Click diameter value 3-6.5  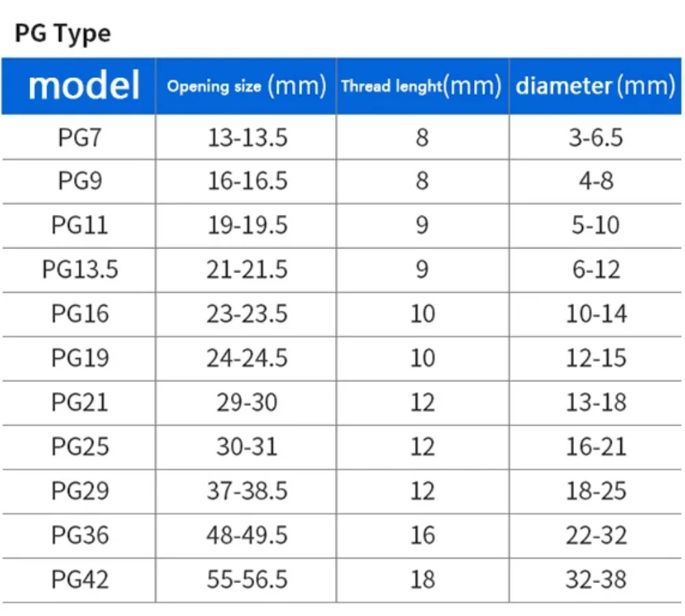596,138
